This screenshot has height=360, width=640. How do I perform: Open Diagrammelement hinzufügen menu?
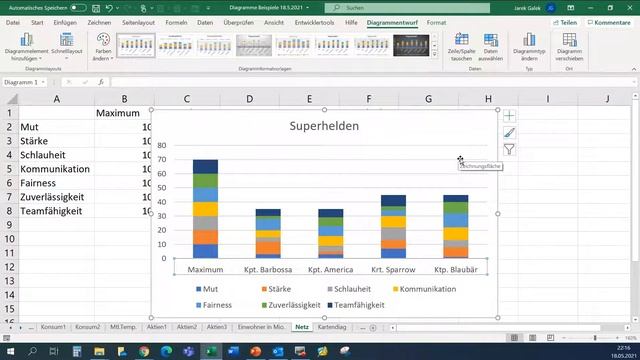click(27, 47)
